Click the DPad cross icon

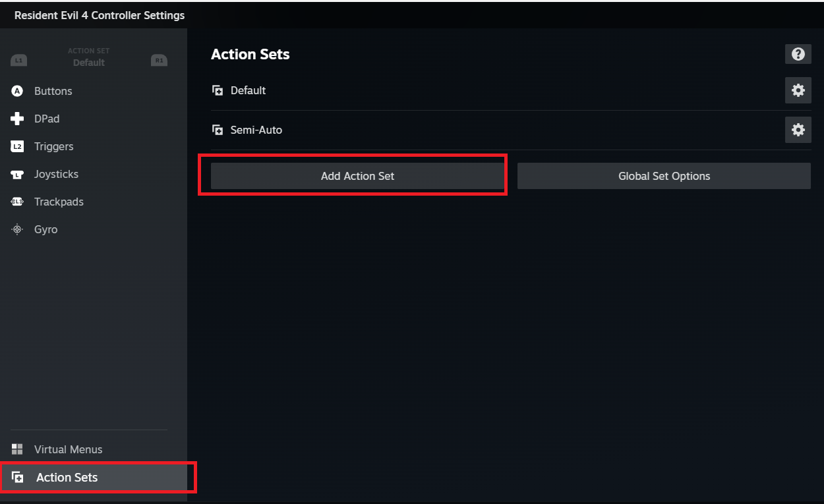[18, 119]
